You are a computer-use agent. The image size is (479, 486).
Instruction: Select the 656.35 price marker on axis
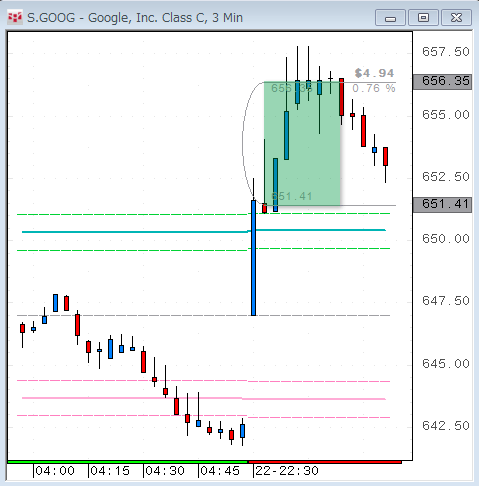442,82
